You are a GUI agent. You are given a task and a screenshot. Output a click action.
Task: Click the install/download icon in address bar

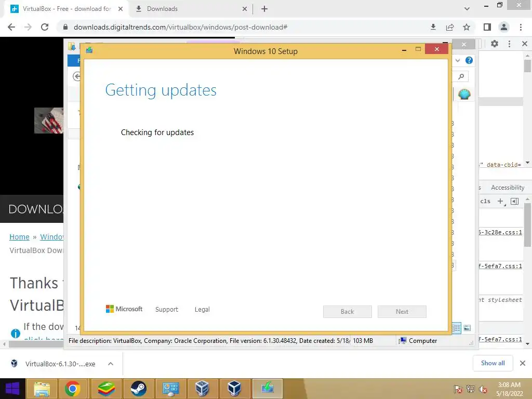click(433, 27)
